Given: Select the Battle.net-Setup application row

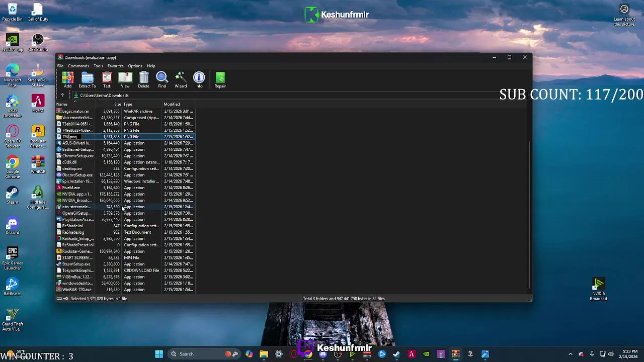Looking at the screenshot, I should click(x=125, y=149).
